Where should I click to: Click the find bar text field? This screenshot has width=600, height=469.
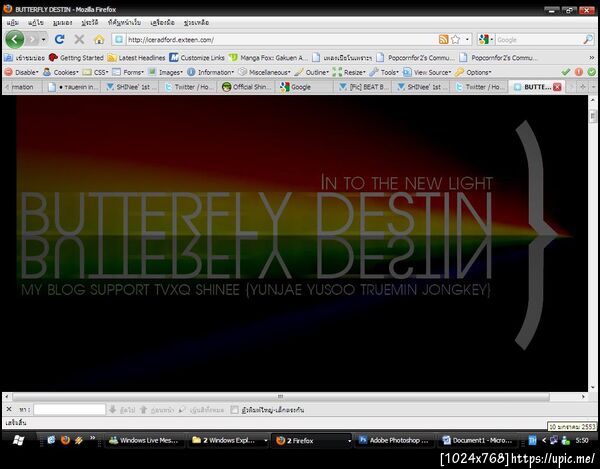point(69,410)
